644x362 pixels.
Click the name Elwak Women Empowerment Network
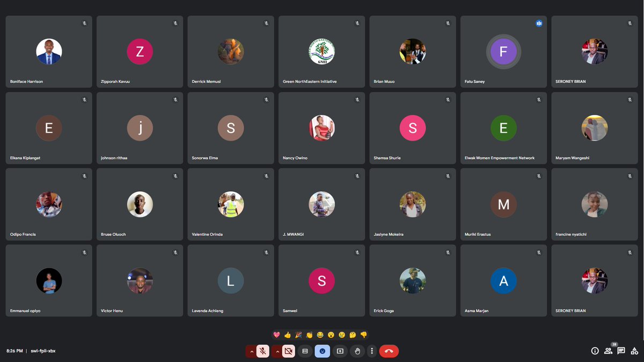pos(500,158)
